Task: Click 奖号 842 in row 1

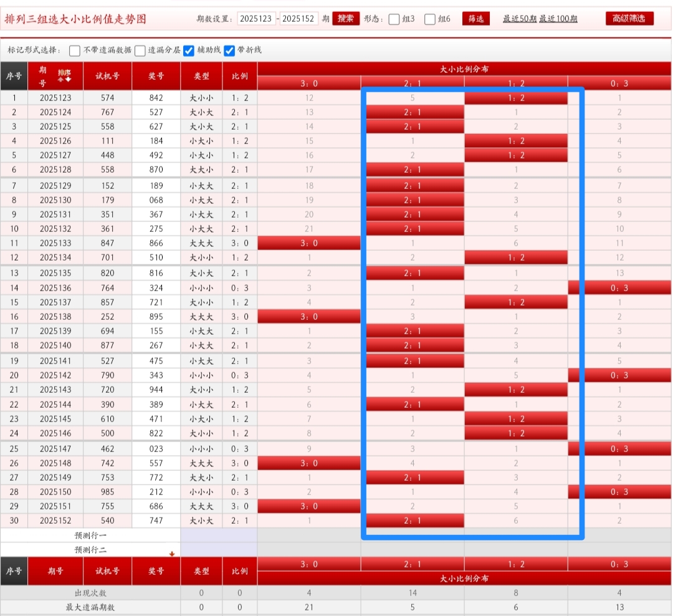Action: (156, 98)
